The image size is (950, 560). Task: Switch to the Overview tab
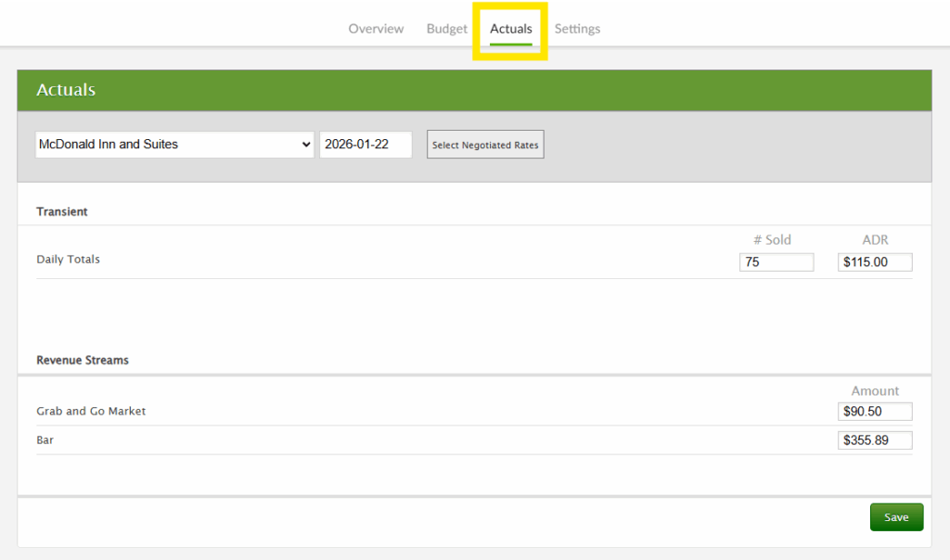[376, 29]
